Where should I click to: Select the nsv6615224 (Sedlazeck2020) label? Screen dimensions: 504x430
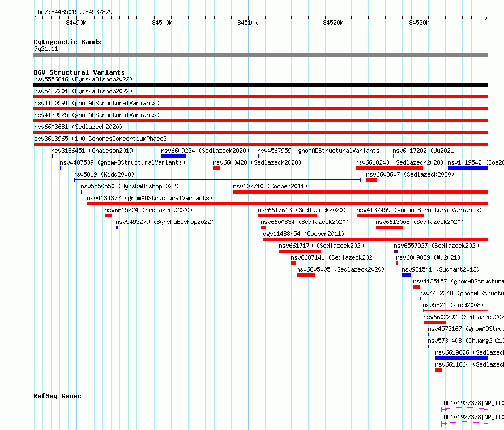(x=148, y=210)
